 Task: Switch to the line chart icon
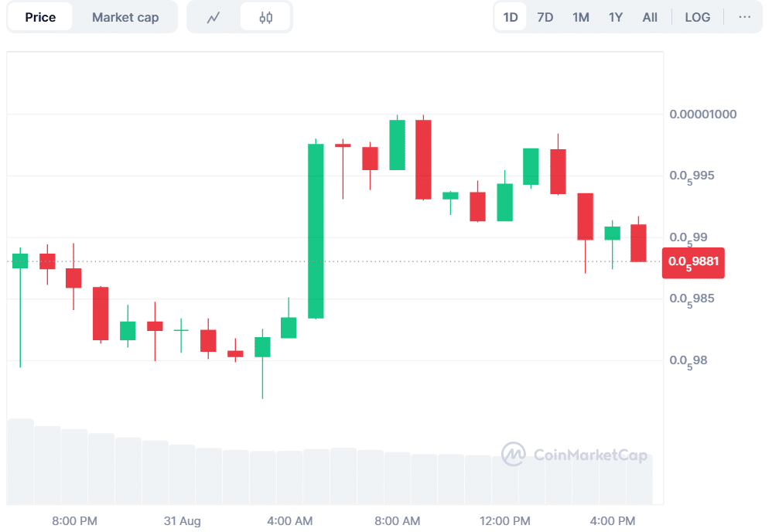[214, 17]
